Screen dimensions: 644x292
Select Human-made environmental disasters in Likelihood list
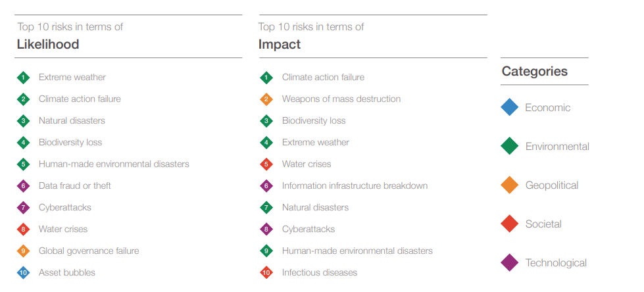114,164
